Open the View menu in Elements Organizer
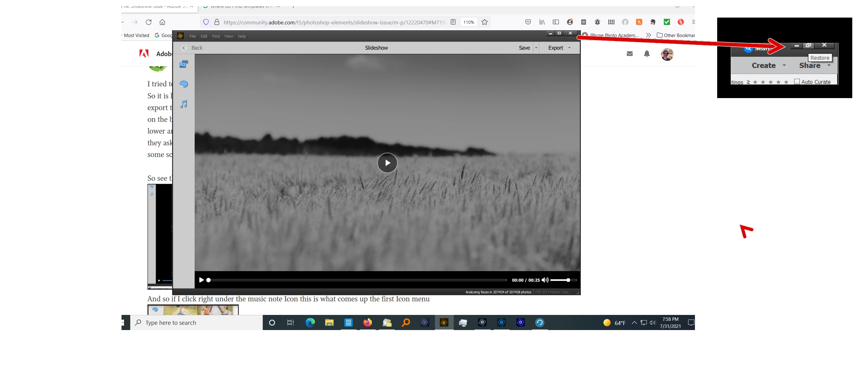This screenshot has height=376, width=868. click(229, 36)
